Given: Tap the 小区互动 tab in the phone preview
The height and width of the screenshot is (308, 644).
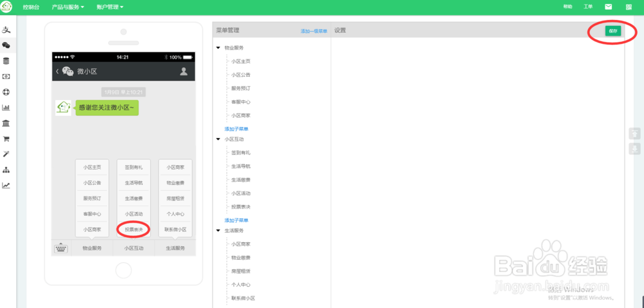Looking at the screenshot, I should tap(134, 248).
